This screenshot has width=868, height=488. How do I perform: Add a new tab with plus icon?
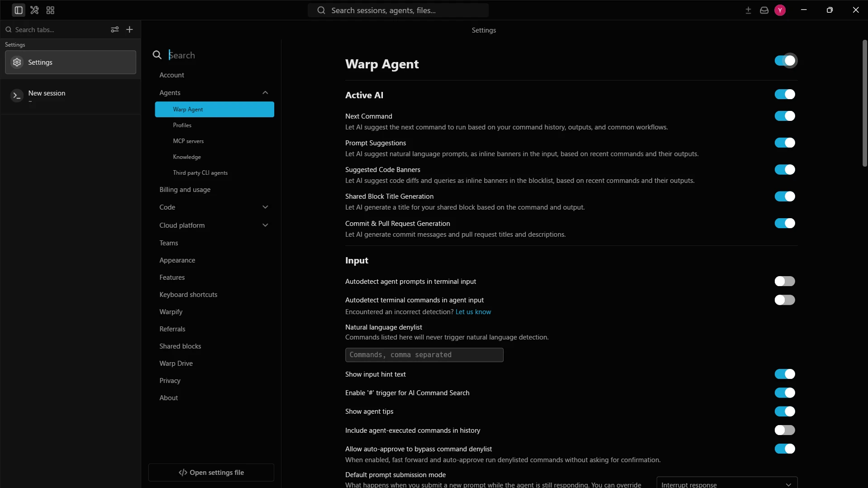coord(129,29)
